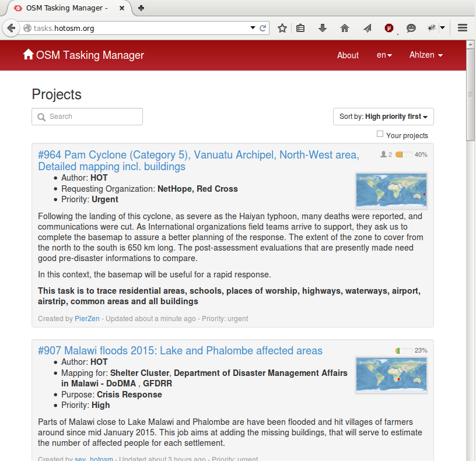Click the browser home icon
This screenshot has height=461, width=476.
coord(344,28)
